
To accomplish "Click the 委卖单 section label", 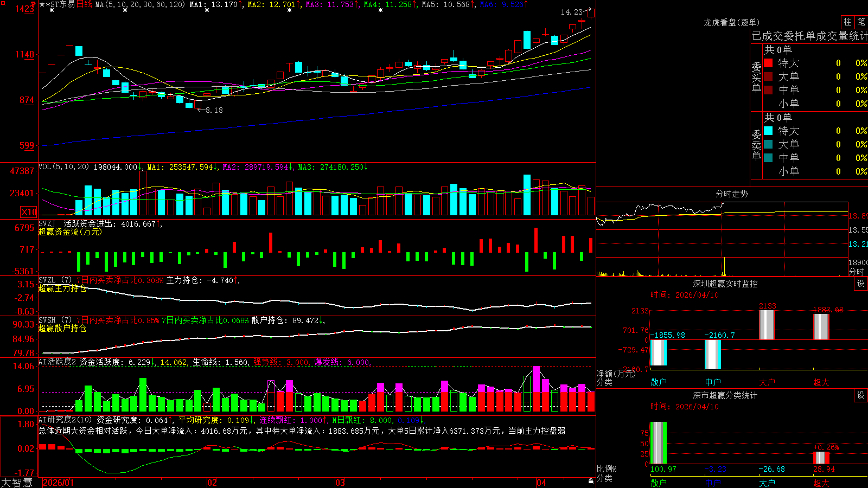I will [x=756, y=145].
